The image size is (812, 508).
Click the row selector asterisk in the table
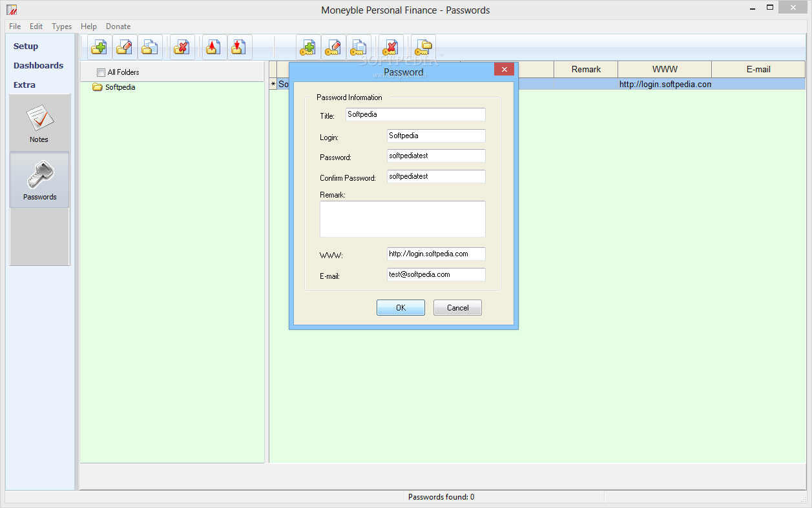click(x=273, y=85)
